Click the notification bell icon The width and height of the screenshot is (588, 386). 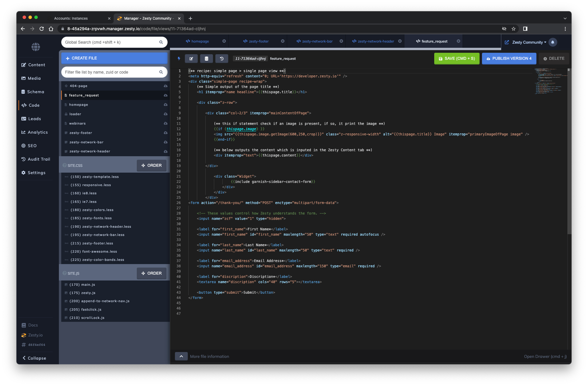coord(553,42)
